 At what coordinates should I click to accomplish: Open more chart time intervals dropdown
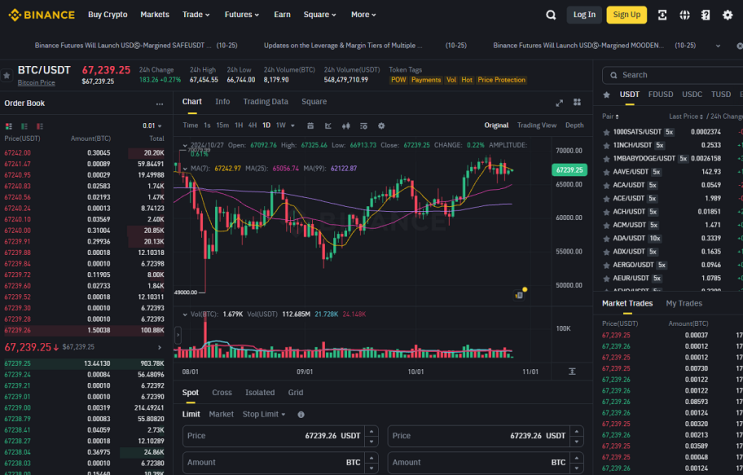click(292, 126)
